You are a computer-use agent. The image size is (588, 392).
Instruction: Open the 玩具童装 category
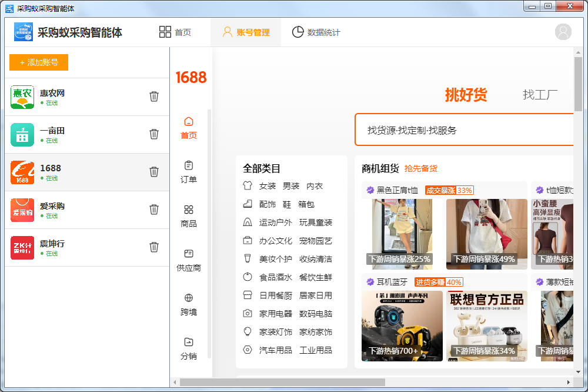[x=316, y=222]
